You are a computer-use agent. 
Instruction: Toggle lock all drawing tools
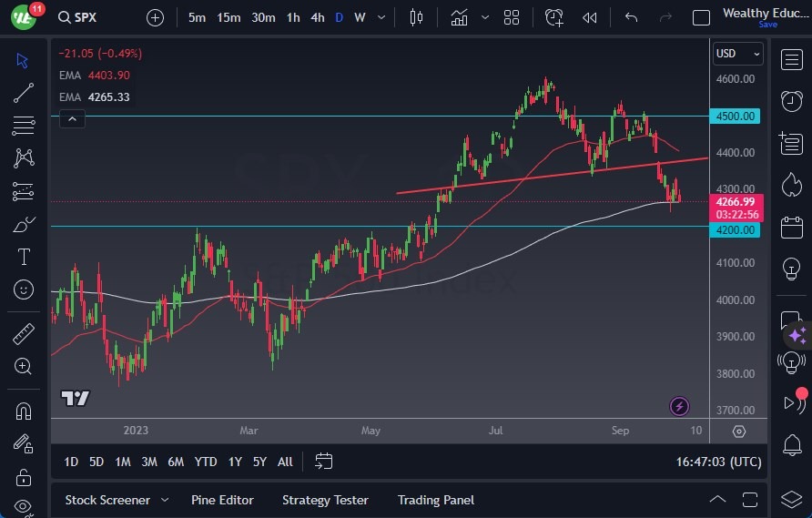point(24,478)
